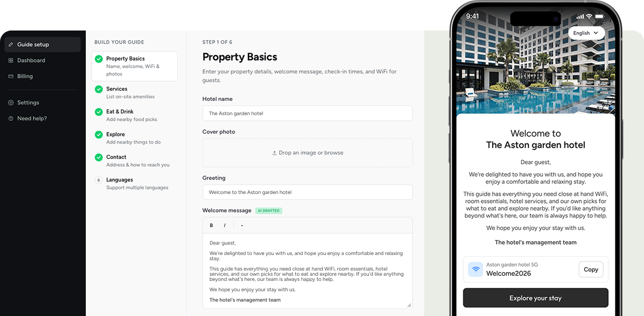This screenshot has width=644, height=316.
Task: Click the Dear guest, line in phone preview
Action: click(x=536, y=162)
